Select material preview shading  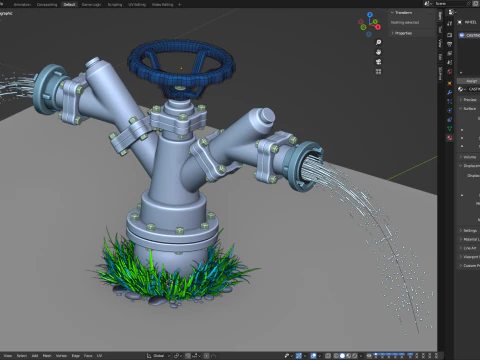click(349, 356)
